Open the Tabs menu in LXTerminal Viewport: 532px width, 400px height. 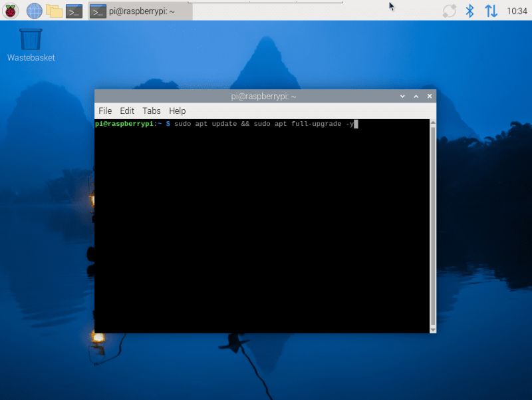coord(151,110)
